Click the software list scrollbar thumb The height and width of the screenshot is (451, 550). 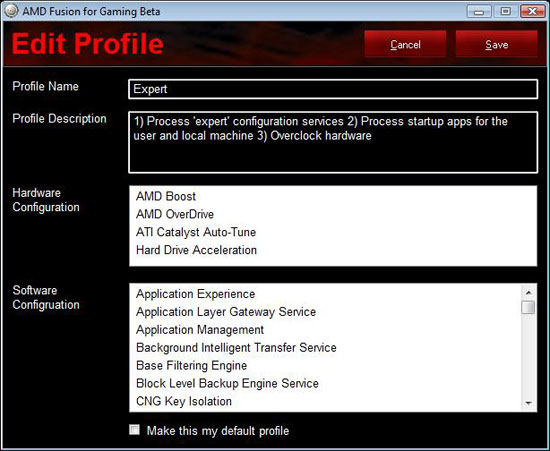click(x=528, y=307)
